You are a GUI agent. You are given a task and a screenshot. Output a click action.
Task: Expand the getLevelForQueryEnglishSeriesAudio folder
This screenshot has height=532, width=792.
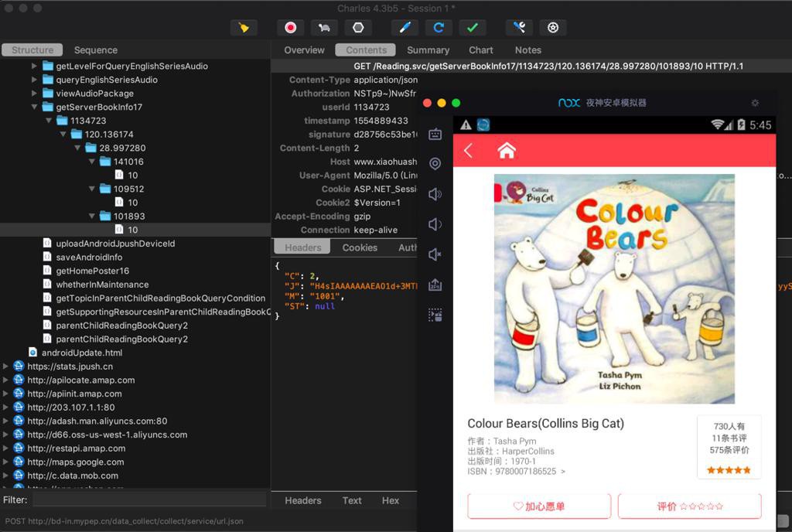(34, 66)
